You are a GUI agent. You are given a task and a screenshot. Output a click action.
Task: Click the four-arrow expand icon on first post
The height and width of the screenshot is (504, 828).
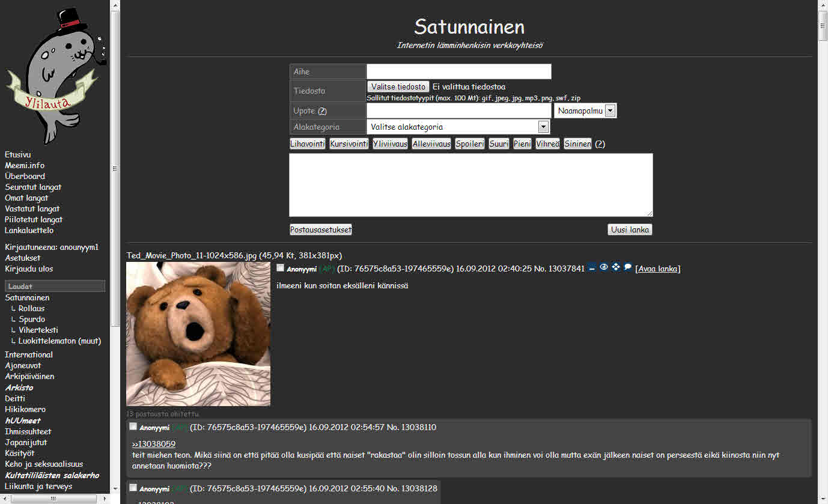[x=616, y=267]
